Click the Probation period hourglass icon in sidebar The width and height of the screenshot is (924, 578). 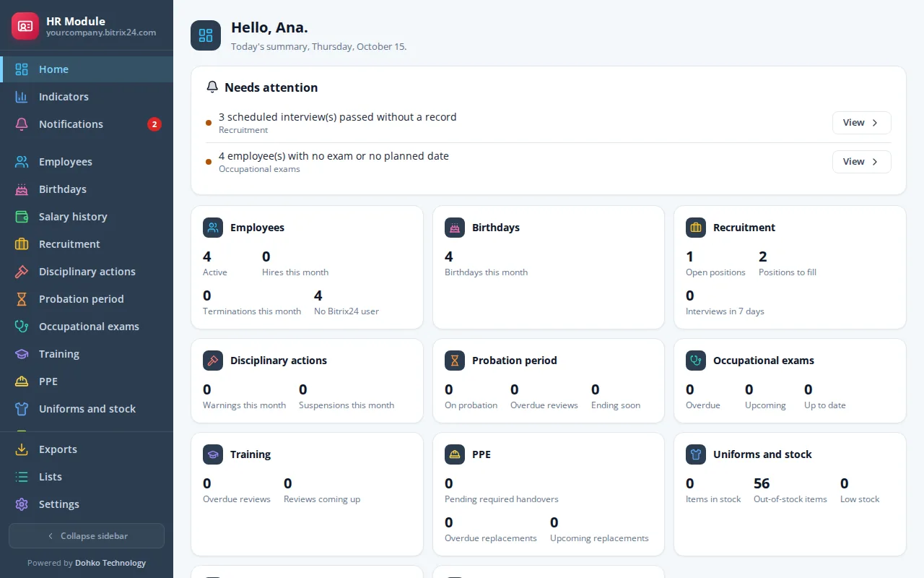point(22,299)
